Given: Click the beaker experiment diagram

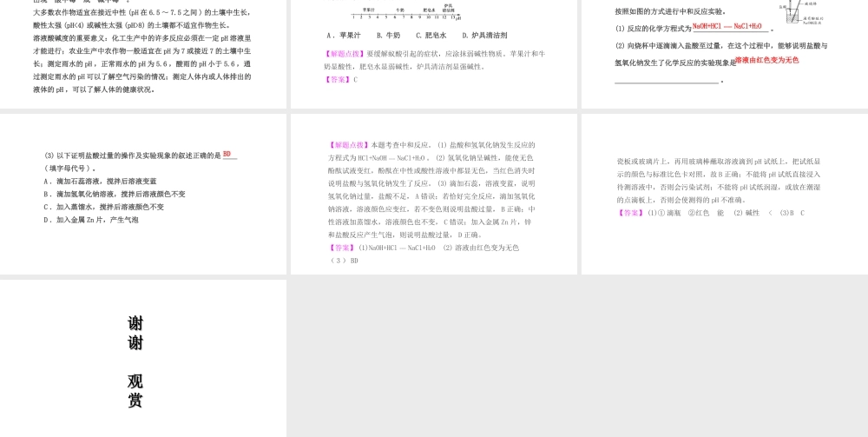Looking at the screenshot, I should pyautogui.click(x=801, y=12).
